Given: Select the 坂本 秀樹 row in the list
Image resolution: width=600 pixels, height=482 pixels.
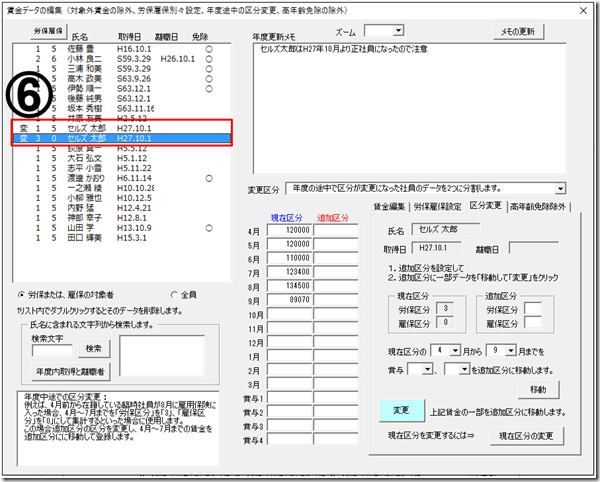Looking at the screenshot, I should coord(122,109).
